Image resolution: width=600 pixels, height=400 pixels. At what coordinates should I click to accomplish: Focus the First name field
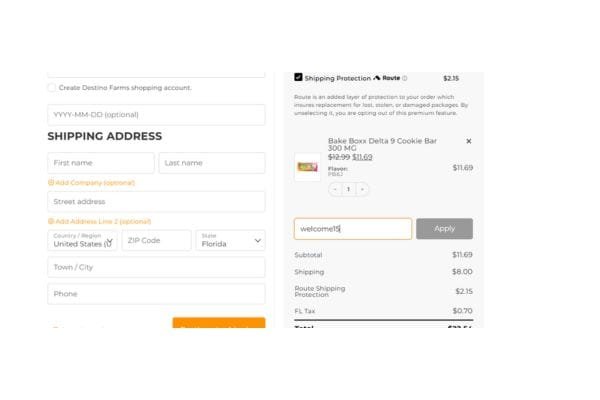pyautogui.click(x=101, y=163)
